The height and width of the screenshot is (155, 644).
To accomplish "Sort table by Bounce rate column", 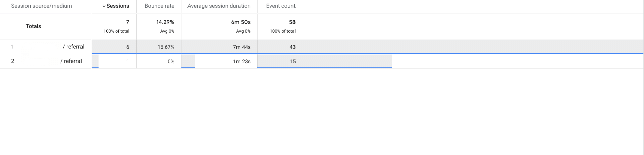I will (x=159, y=6).
